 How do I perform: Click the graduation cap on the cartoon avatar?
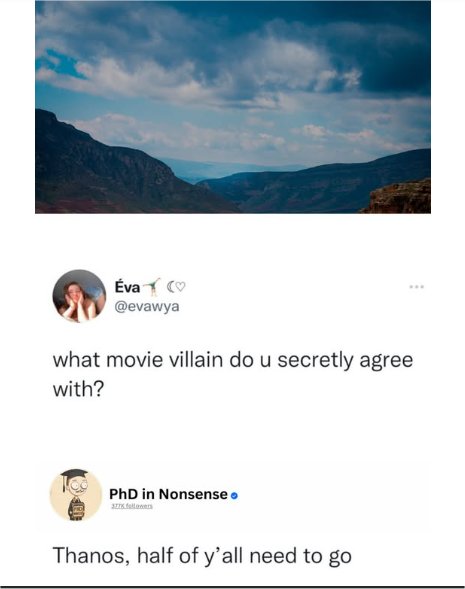tap(74, 477)
